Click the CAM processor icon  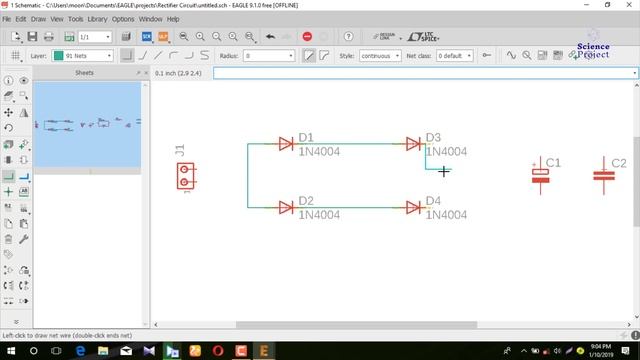[126, 37]
